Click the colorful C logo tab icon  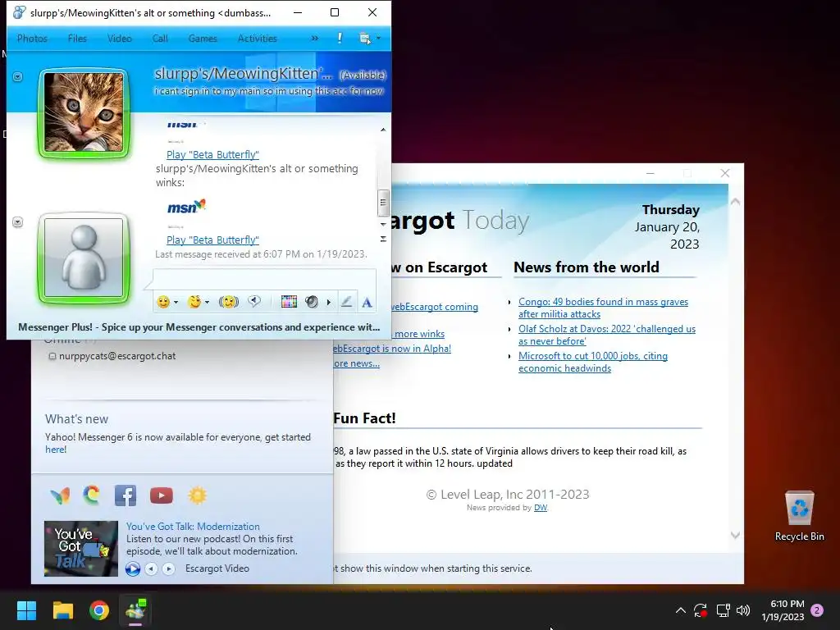click(92, 495)
